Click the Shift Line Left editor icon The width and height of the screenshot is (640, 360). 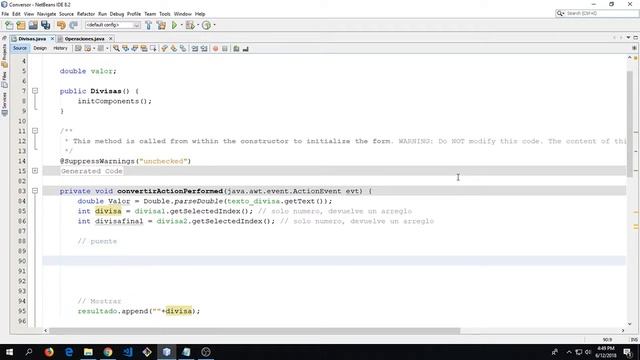pyautogui.click(x=195, y=49)
